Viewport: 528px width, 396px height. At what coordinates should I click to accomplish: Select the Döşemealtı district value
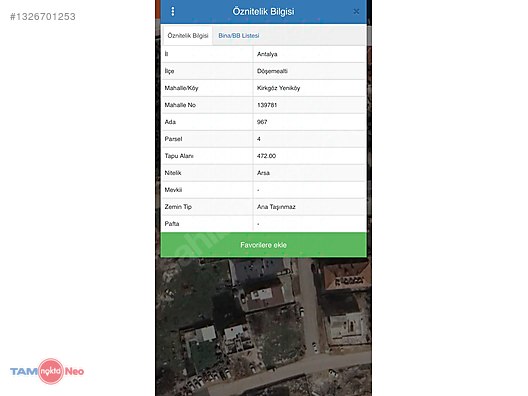(x=272, y=71)
